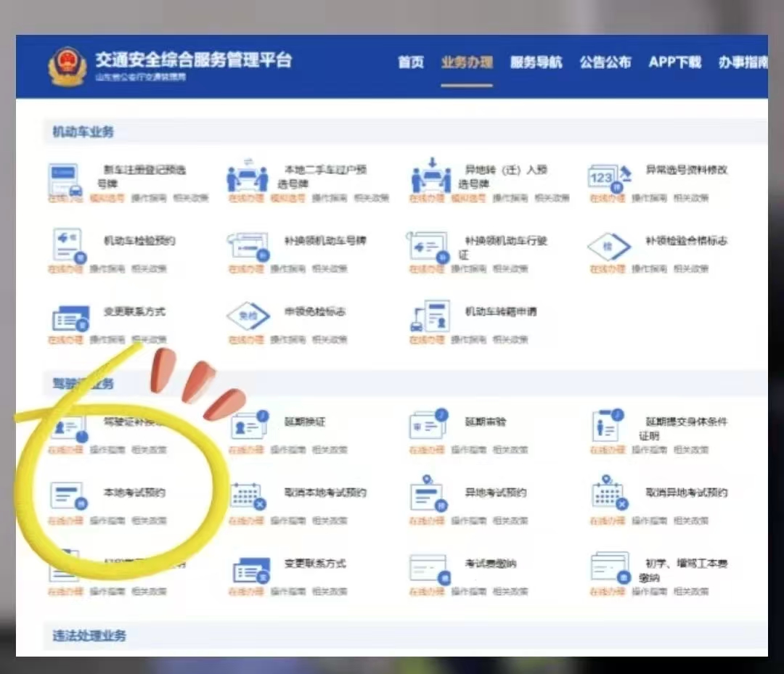Switch to the 服务导航 tab
This screenshot has height=674, width=784.
click(x=536, y=62)
